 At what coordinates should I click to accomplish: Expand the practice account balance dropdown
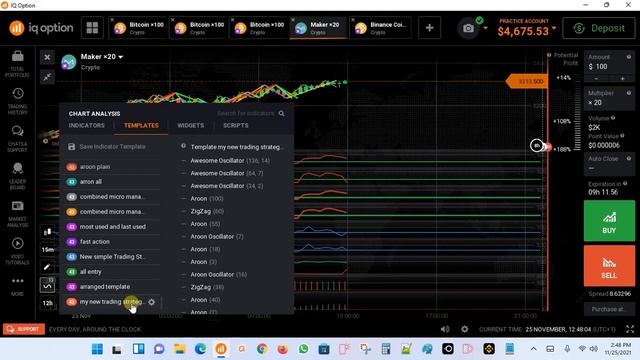pyautogui.click(x=554, y=28)
